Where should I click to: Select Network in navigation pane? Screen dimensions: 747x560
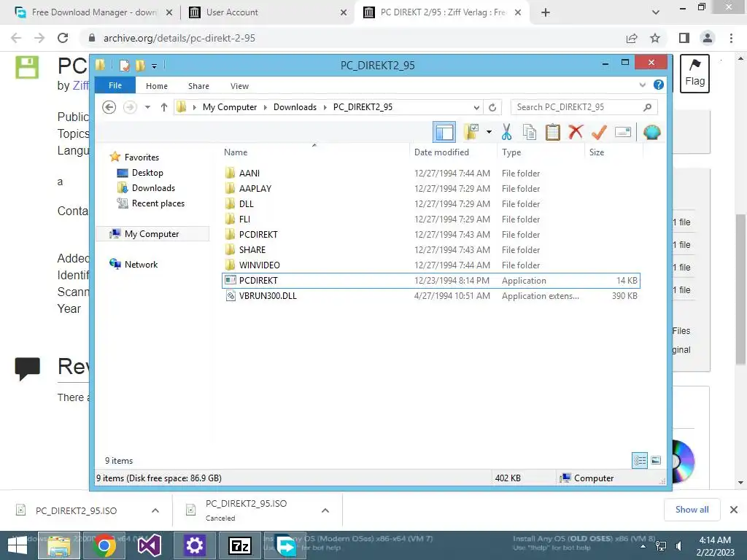pyautogui.click(x=141, y=264)
